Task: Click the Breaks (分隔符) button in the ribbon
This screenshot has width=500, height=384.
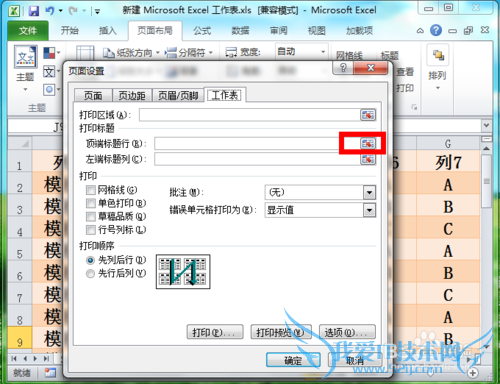Action: pos(189,53)
